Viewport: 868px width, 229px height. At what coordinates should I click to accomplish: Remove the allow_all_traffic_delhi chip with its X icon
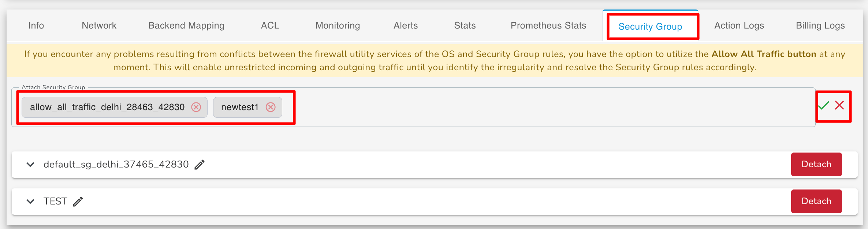[197, 107]
